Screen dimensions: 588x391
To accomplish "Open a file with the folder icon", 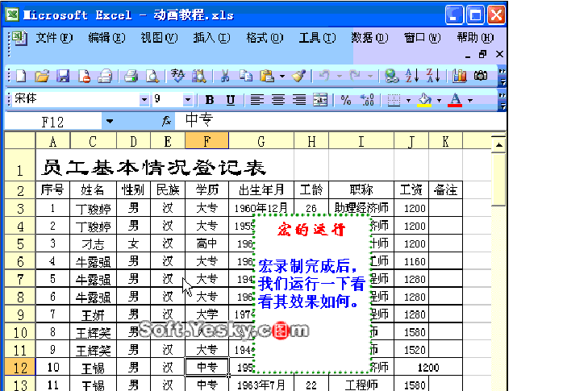I will click(x=42, y=76).
